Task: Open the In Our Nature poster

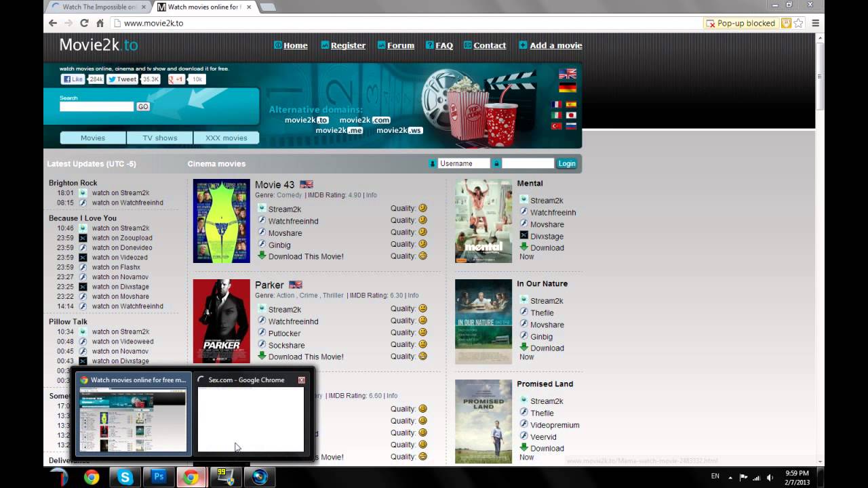Action: click(484, 321)
